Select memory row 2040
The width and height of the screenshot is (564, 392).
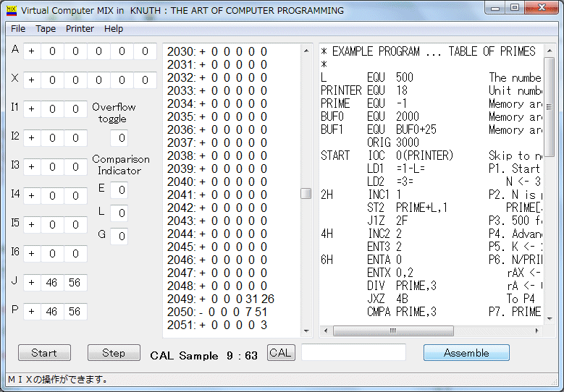coord(217,182)
